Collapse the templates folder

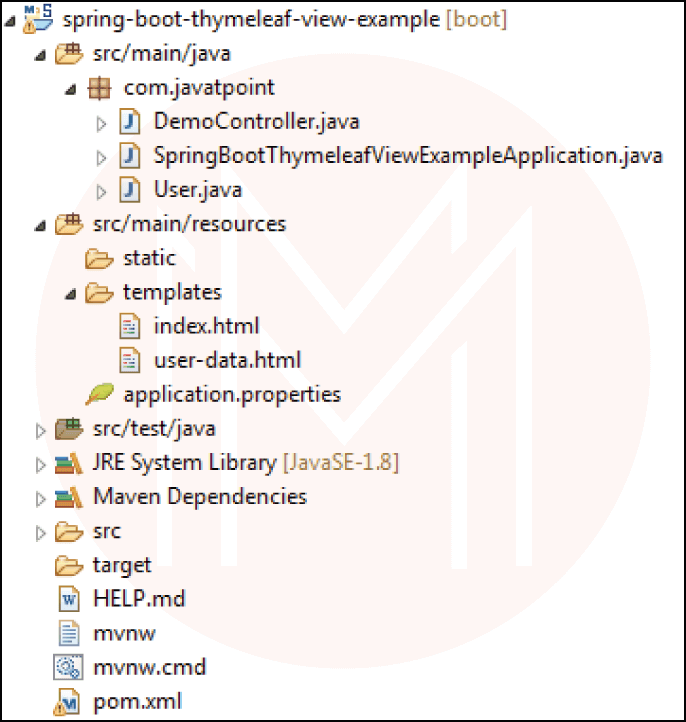[x=70, y=293]
